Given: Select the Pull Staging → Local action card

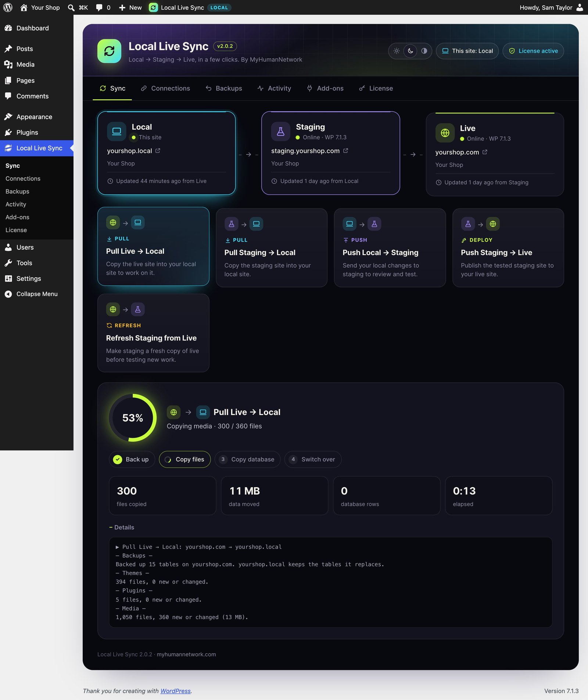Looking at the screenshot, I should [x=272, y=248].
